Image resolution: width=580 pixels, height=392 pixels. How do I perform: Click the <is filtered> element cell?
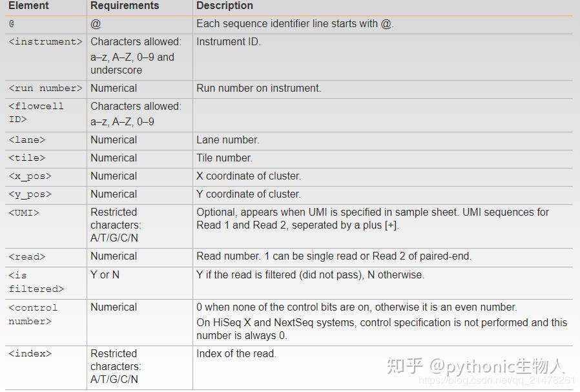tap(36, 282)
